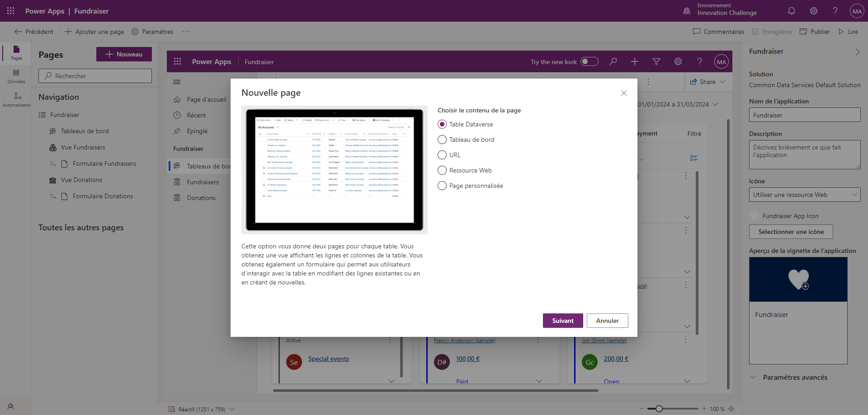868x415 pixels.
Task: Click the Rechercher pages search field
Action: click(x=95, y=76)
